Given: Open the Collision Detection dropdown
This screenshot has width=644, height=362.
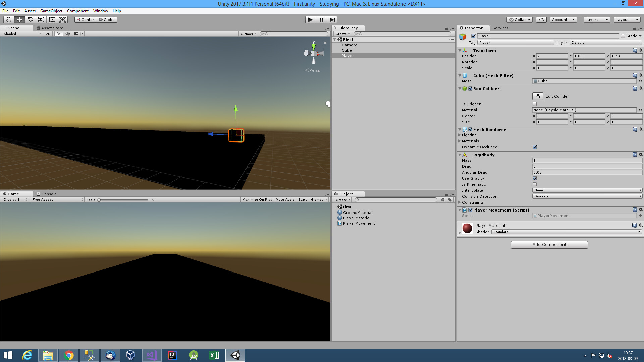Looking at the screenshot, I should [587, 196].
